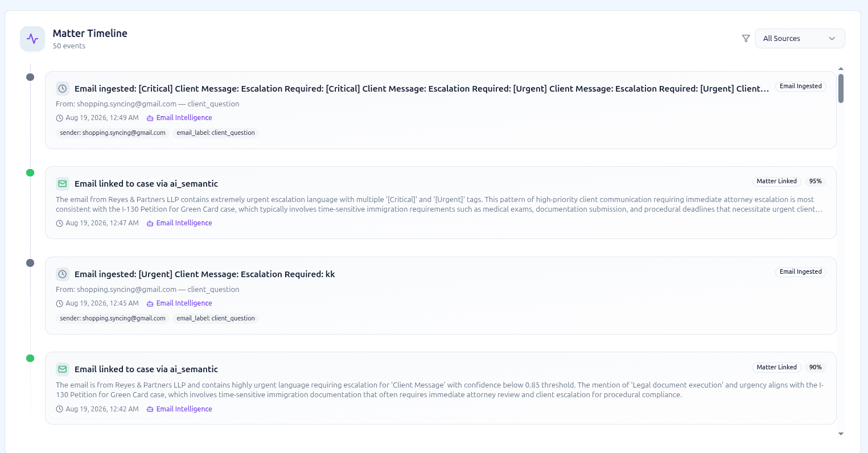Click small clock icon beside Aug 19, 12:45 AM
Viewport: 868px width, 453px height.
pos(59,303)
